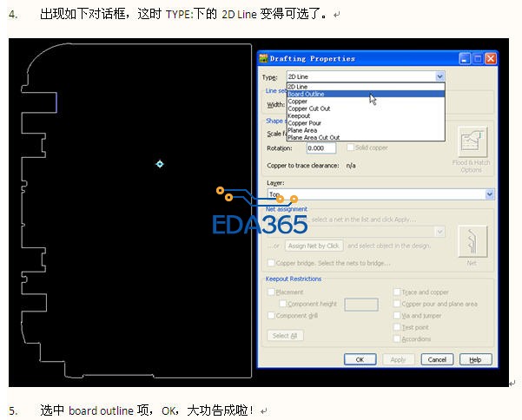Check the Test point restriction
This screenshot has height=420, width=522.
(x=396, y=327)
